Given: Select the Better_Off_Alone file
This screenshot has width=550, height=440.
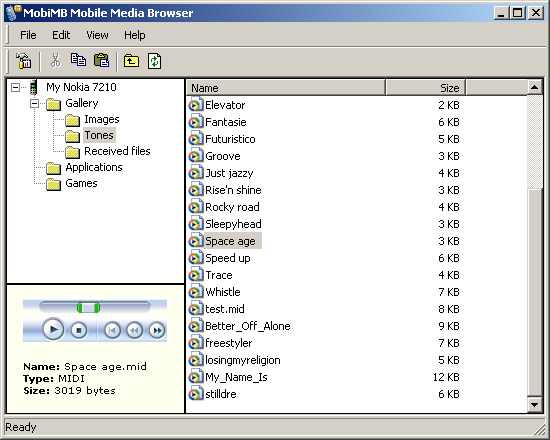Looking at the screenshot, I should click(x=248, y=326).
